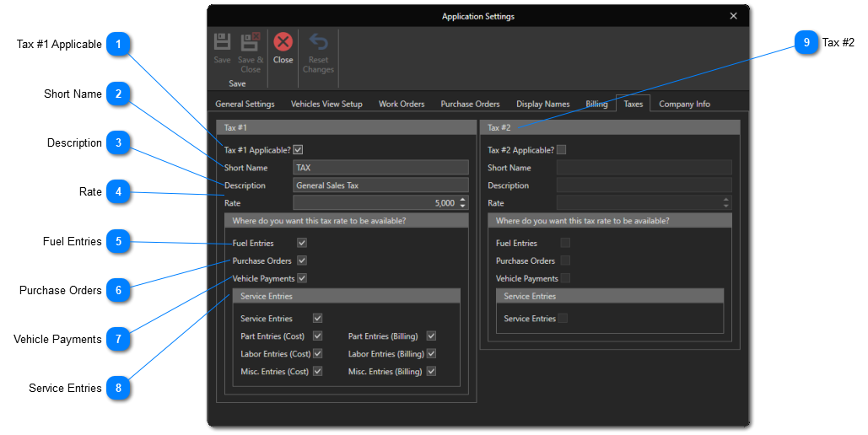Click the Reset Changes icon
Image resolution: width=868 pixels, height=435 pixels.
[x=318, y=44]
